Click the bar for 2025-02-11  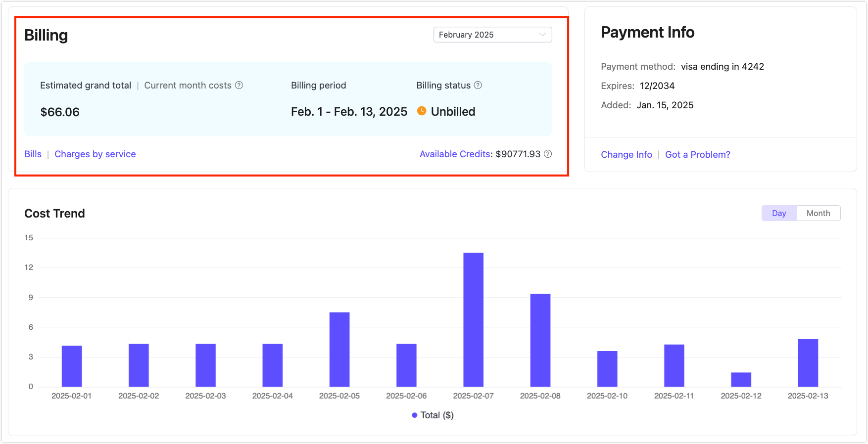[674, 365]
